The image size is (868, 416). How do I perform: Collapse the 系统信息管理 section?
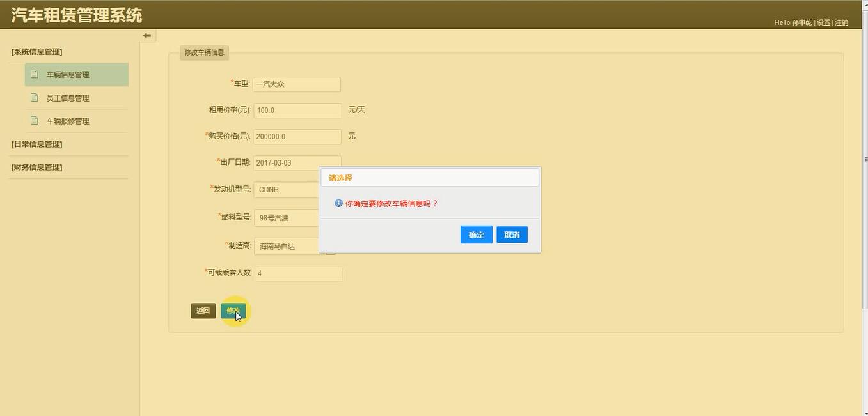pyautogui.click(x=36, y=51)
